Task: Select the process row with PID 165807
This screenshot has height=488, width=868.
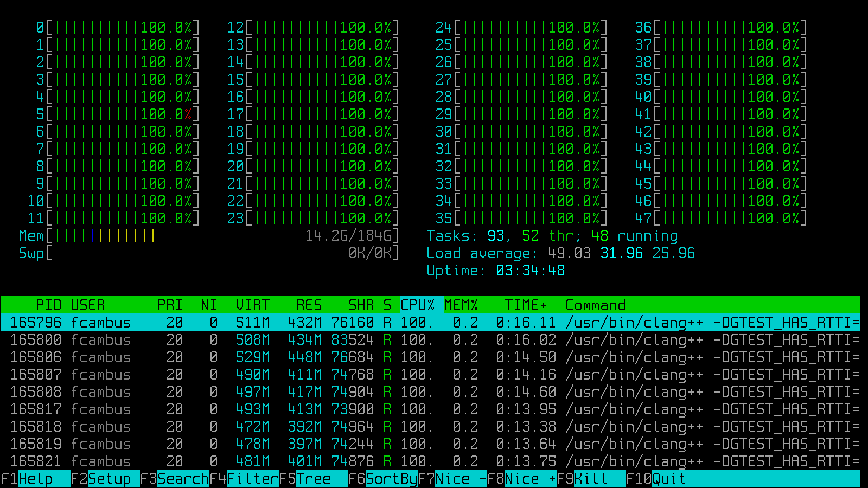Action: point(431,375)
